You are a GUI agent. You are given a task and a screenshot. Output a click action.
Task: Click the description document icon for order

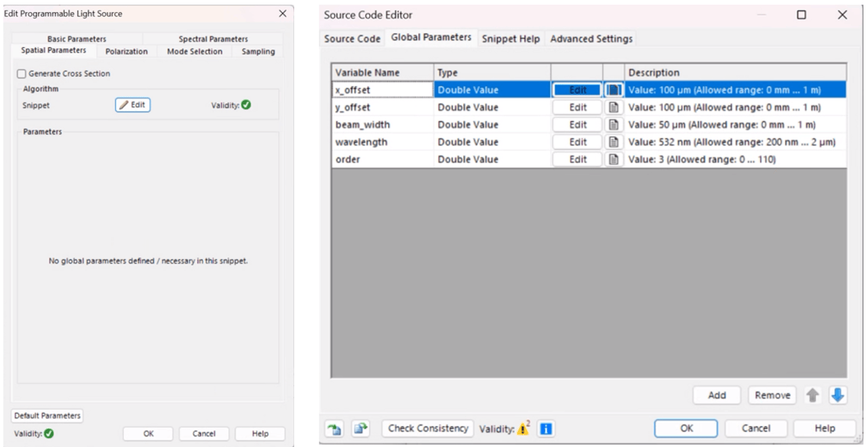point(614,159)
